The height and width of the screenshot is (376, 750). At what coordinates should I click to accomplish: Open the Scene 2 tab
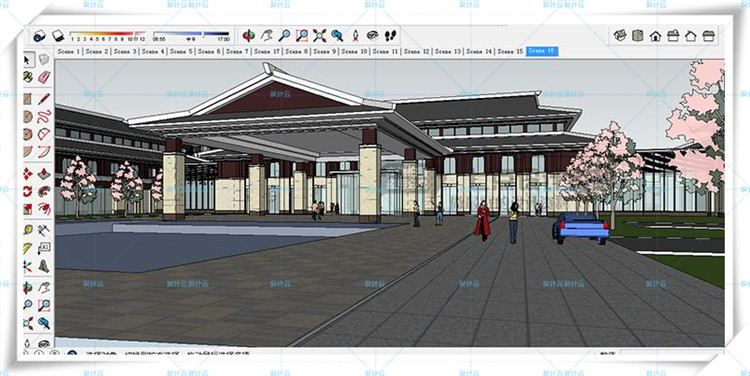97,51
